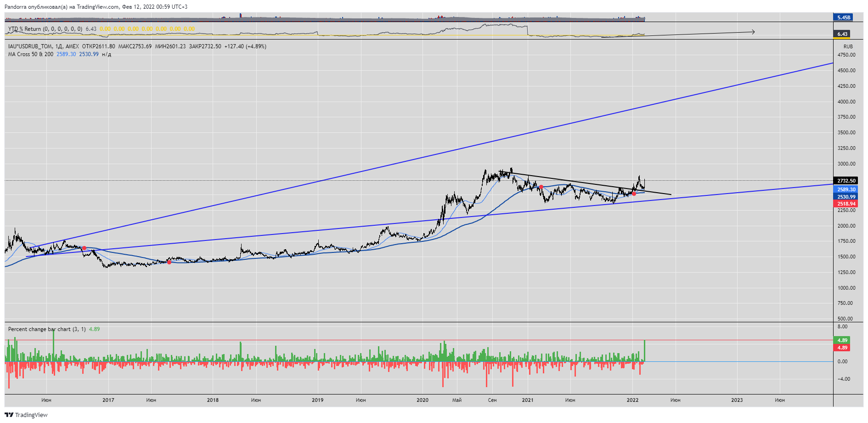Click the TradingView logo at the bottom
Image resolution: width=868 pixels, height=423 pixels.
click(26, 415)
